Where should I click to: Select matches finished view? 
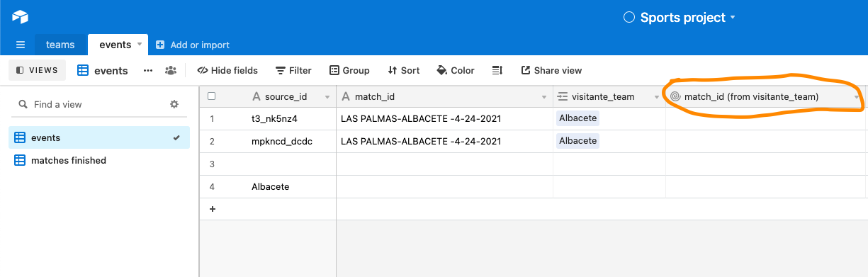coord(99,160)
